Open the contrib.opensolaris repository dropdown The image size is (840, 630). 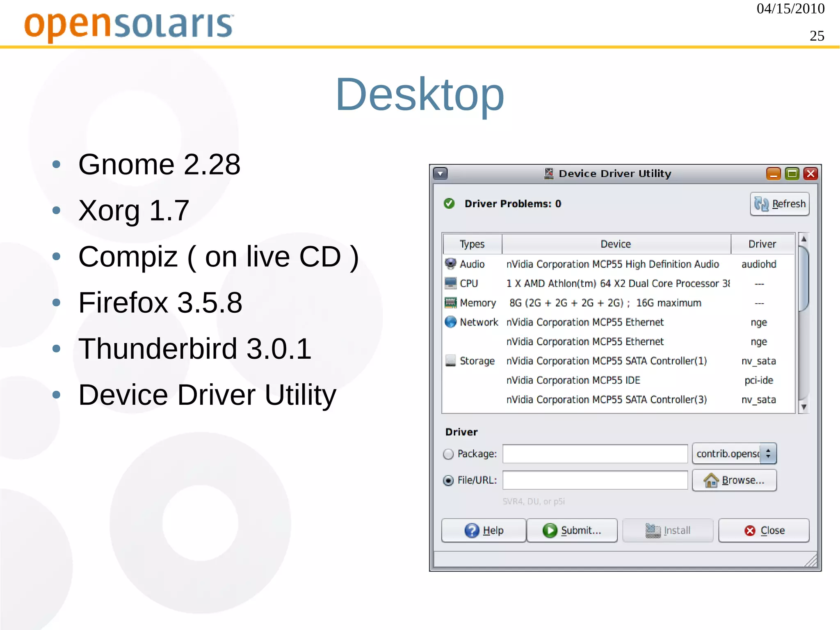[734, 454]
